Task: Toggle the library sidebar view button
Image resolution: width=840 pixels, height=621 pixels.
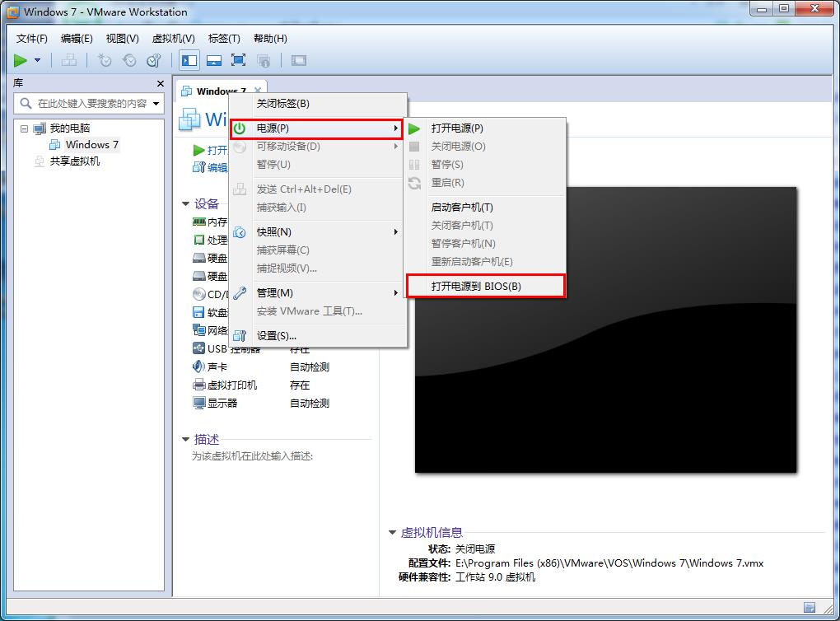Action: 189,60
